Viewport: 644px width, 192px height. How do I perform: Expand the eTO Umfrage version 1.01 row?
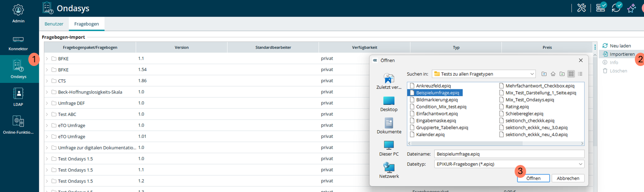[x=47, y=136]
